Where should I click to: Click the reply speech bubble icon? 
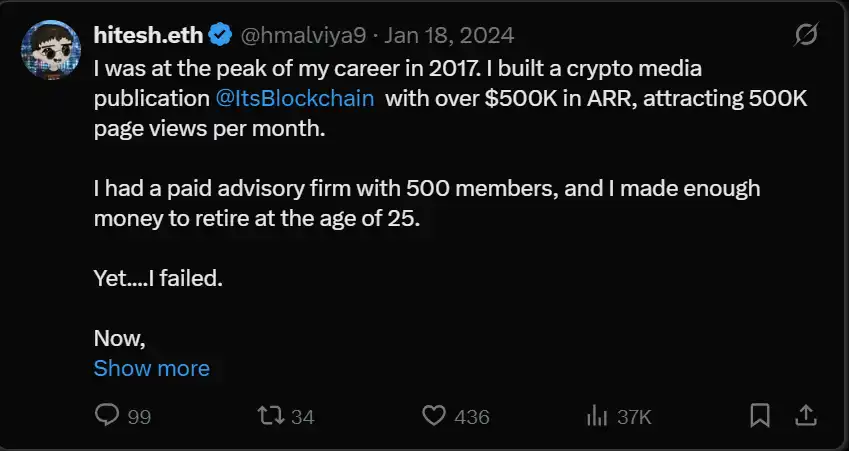[x=108, y=415]
